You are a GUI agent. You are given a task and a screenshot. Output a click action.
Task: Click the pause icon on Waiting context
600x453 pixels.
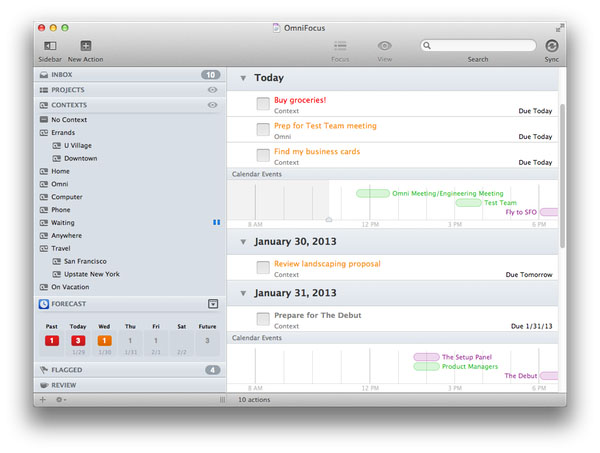pos(217,222)
